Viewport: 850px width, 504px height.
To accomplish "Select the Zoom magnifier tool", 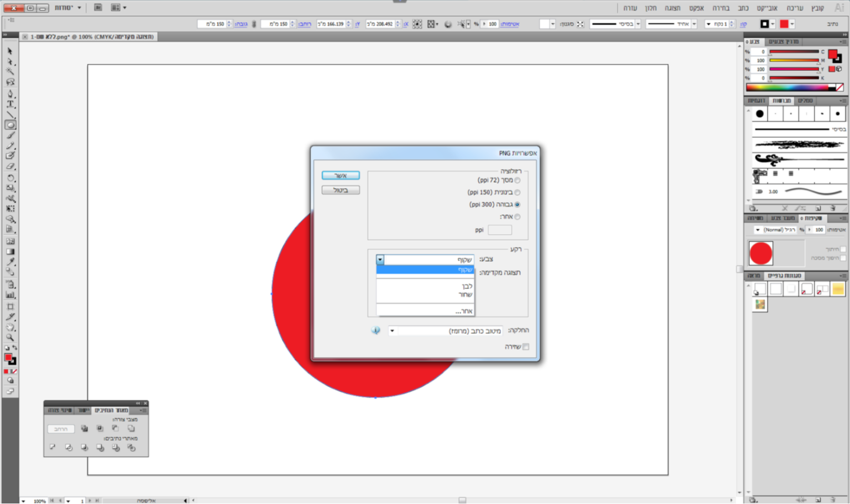I will pyautogui.click(x=10, y=338).
